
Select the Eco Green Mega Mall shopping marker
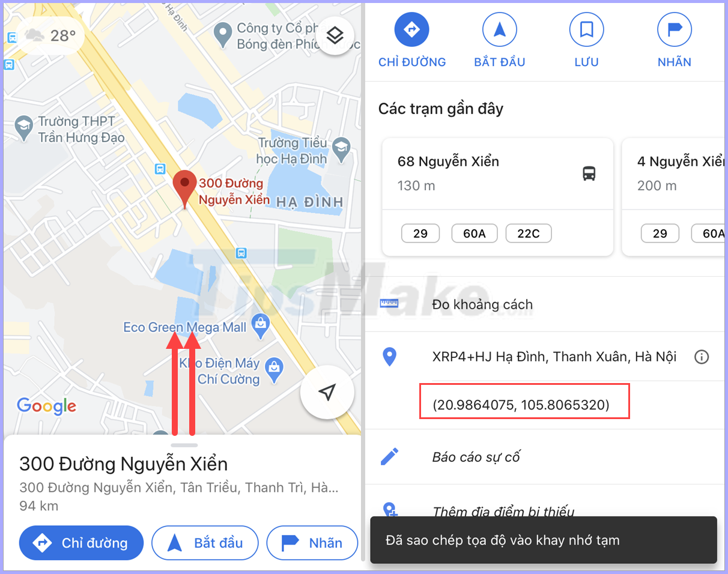pyautogui.click(x=261, y=325)
